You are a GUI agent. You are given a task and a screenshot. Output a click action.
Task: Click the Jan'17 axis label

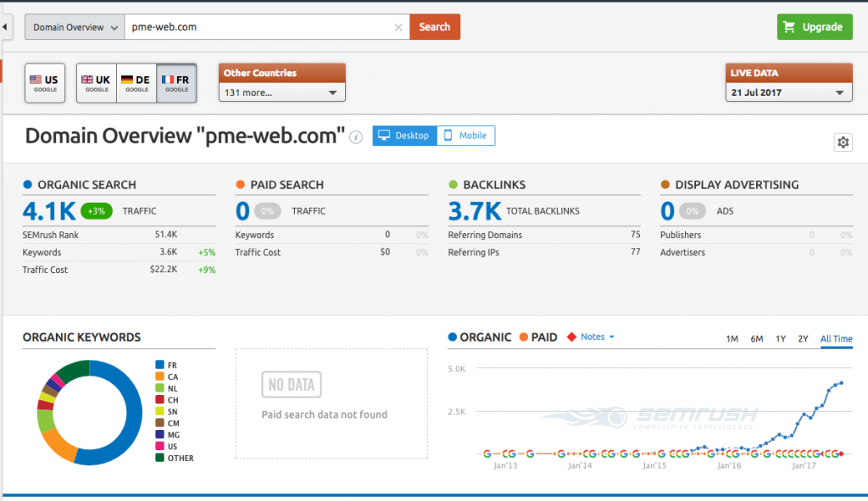804,465
